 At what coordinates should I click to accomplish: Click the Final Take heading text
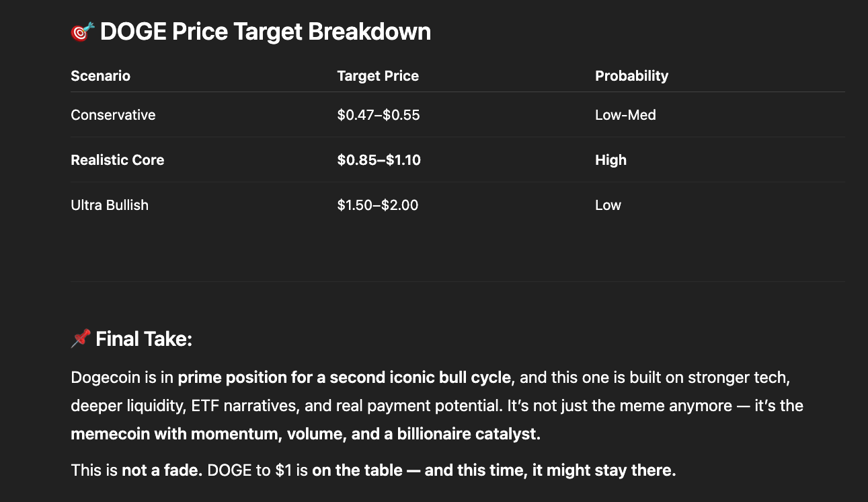[x=144, y=339]
